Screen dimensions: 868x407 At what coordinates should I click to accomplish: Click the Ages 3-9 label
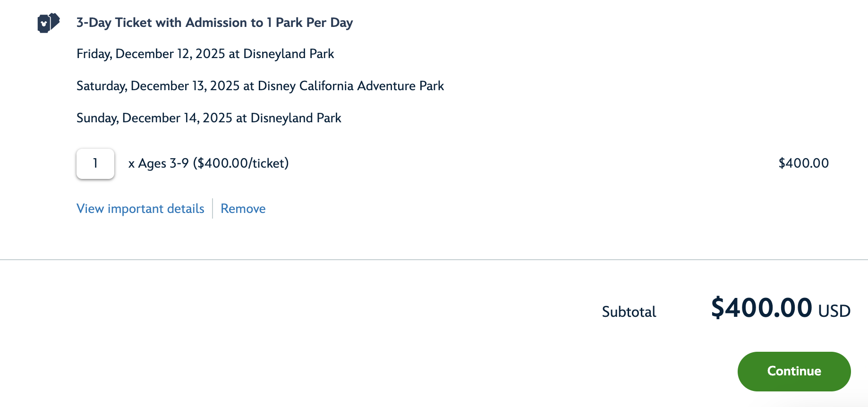163,163
